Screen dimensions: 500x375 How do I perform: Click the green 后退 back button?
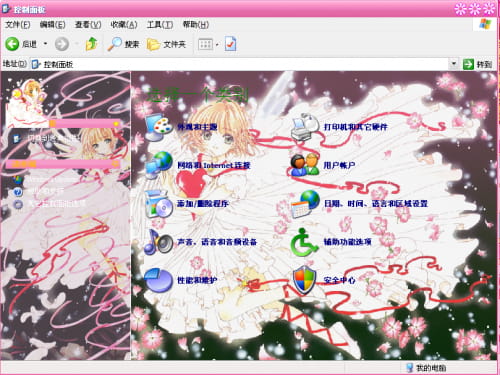click(x=12, y=44)
